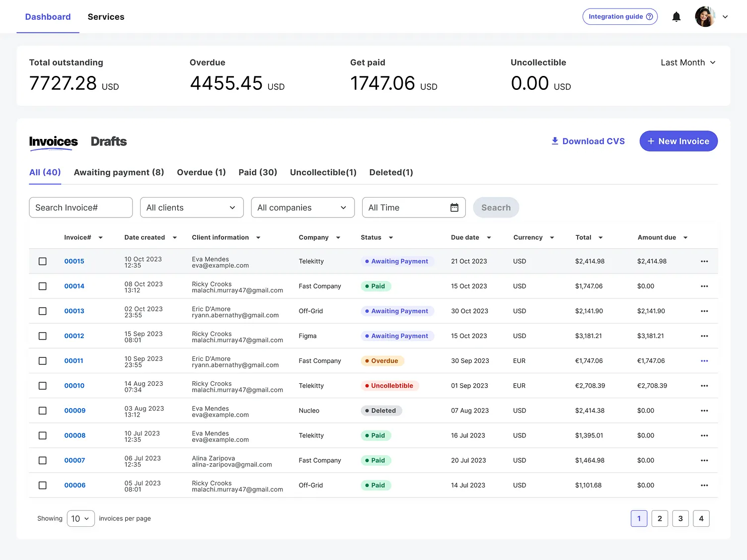Open three-dot menu for invoice 00011
Viewport: 747px width, 560px height.
coord(704,361)
